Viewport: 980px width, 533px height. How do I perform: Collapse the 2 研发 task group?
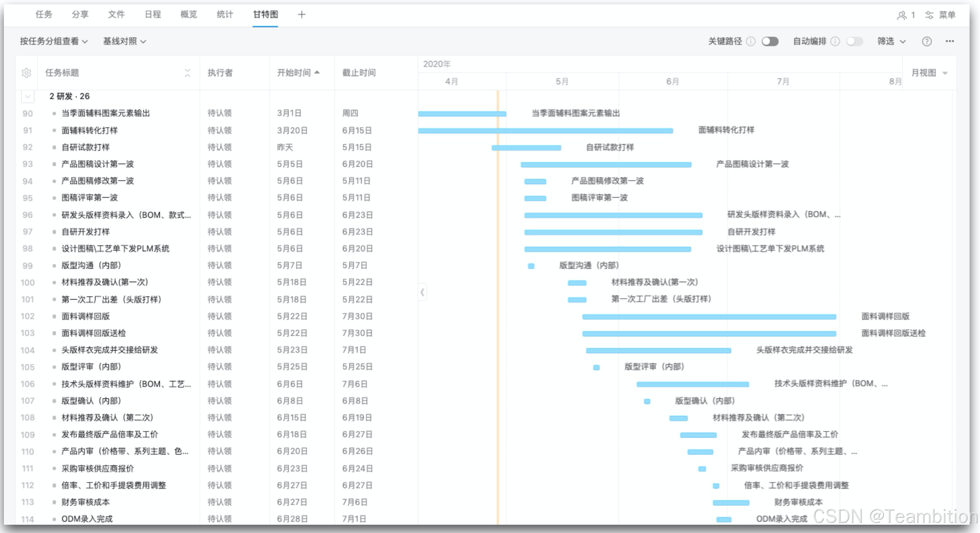28,96
